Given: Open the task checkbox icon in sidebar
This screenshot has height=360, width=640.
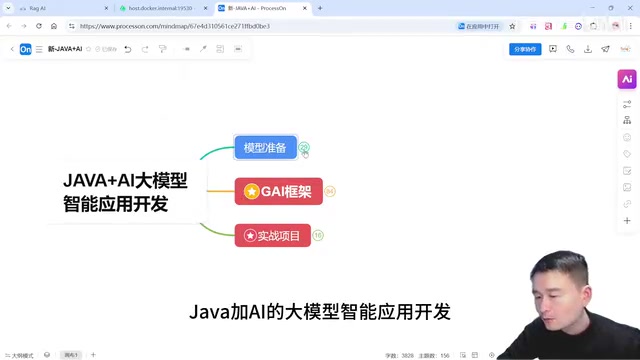Looking at the screenshot, I should coord(627,171).
